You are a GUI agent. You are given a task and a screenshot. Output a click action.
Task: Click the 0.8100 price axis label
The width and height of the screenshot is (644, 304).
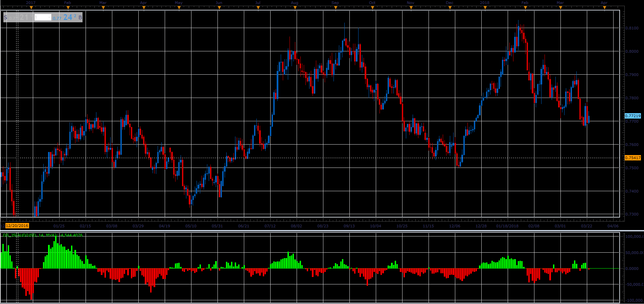(x=632, y=28)
